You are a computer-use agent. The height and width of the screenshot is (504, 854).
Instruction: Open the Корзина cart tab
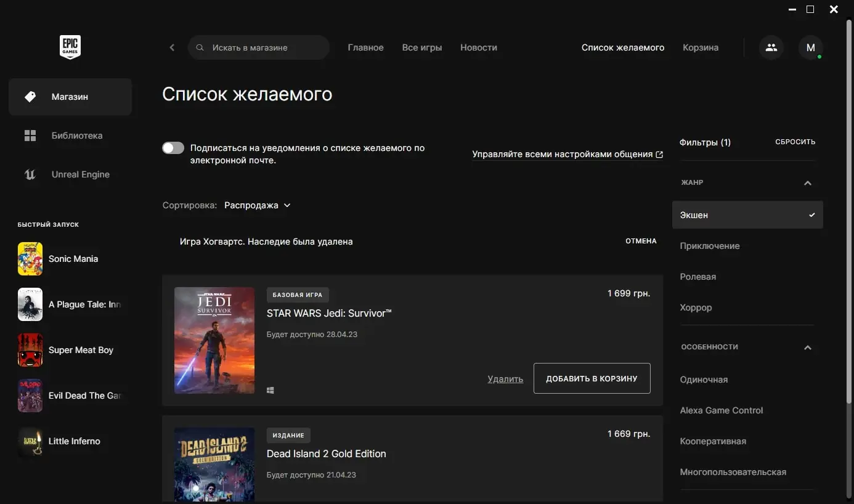pos(701,47)
